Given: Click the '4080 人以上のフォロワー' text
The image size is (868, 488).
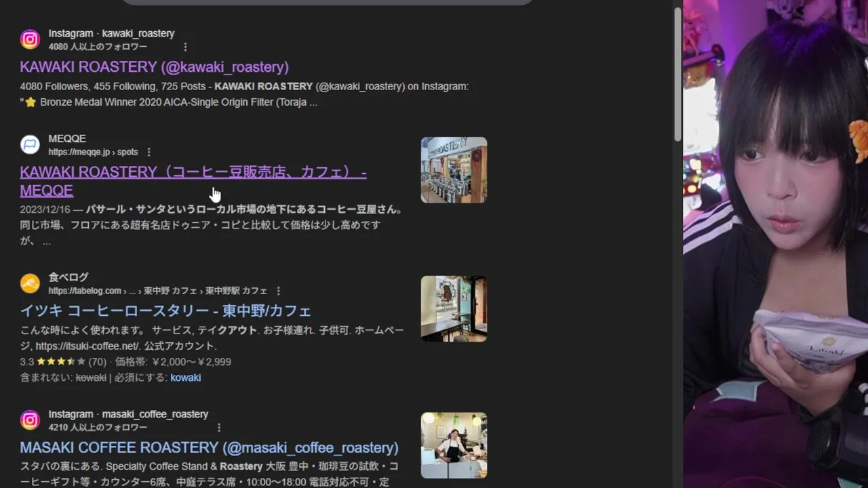Looking at the screenshot, I should [98, 47].
